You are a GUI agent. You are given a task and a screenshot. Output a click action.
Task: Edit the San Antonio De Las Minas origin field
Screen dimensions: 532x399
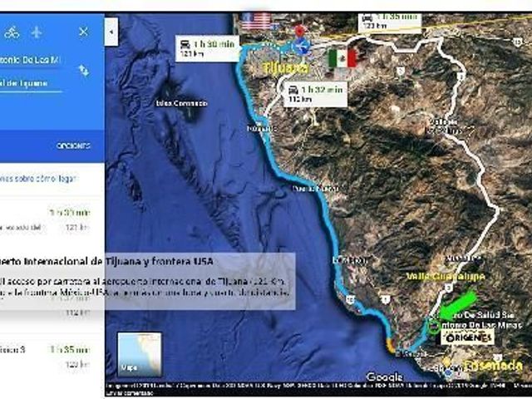pyautogui.click(x=31, y=60)
